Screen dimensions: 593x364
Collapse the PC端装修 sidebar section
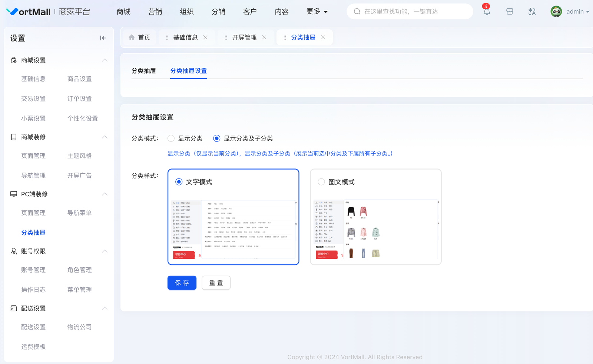(x=105, y=194)
